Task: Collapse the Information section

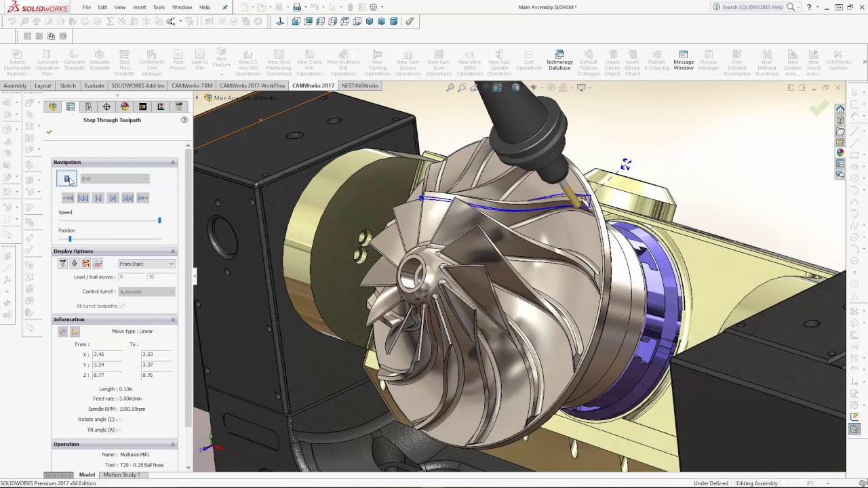Action: tap(173, 320)
